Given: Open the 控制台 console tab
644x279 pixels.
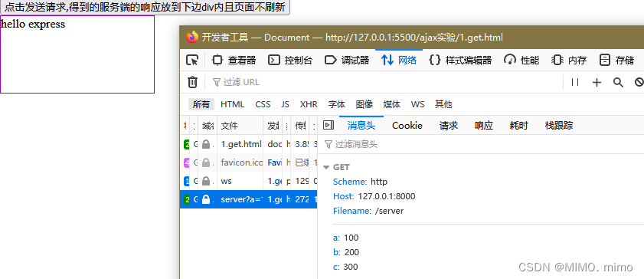Looking at the screenshot, I should coord(290,61).
